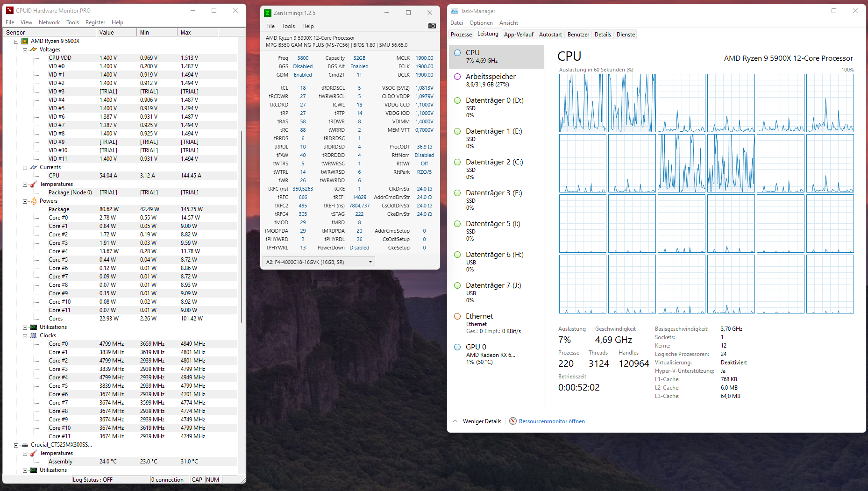The image size is (868, 491).
Task: Click the AMD Ryzen 9 5900X chip icon
Action: (x=25, y=41)
